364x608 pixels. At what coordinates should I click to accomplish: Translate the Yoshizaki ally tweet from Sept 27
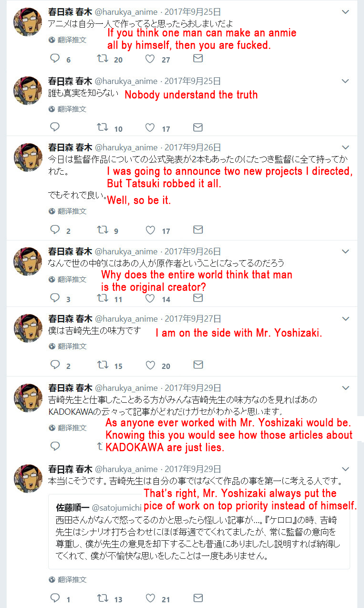click(x=67, y=346)
